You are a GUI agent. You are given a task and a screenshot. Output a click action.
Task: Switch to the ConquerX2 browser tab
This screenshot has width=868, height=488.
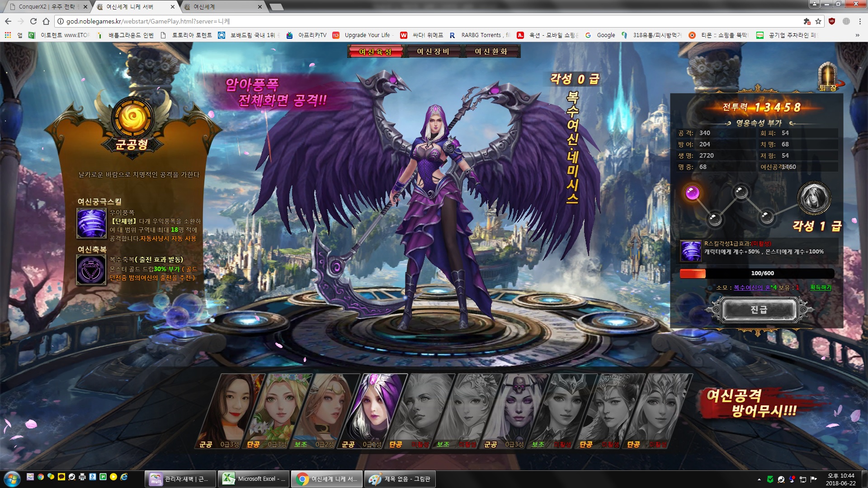tap(47, 7)
